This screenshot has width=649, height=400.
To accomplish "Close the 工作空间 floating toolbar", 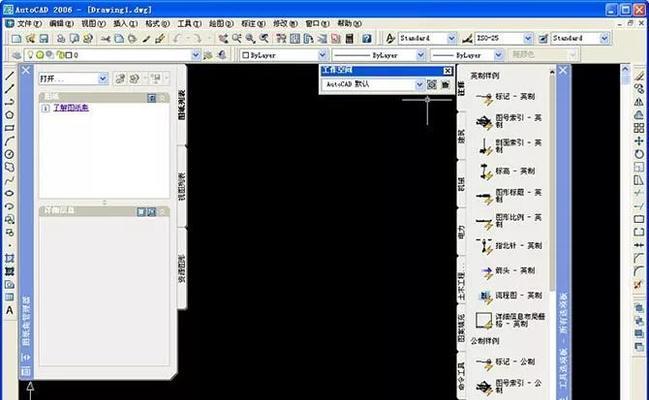I will click(447, 71).
